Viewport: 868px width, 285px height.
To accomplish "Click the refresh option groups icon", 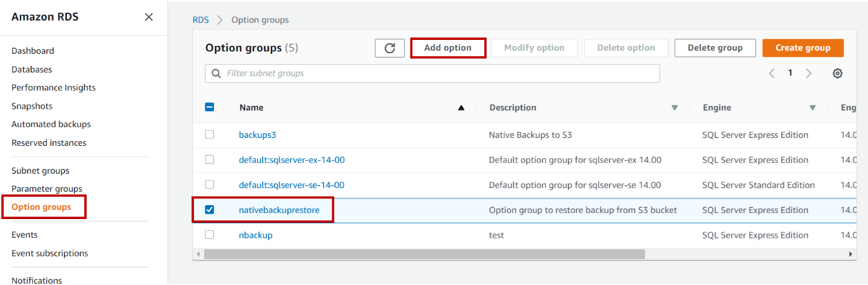I will [x=390, y=48].
